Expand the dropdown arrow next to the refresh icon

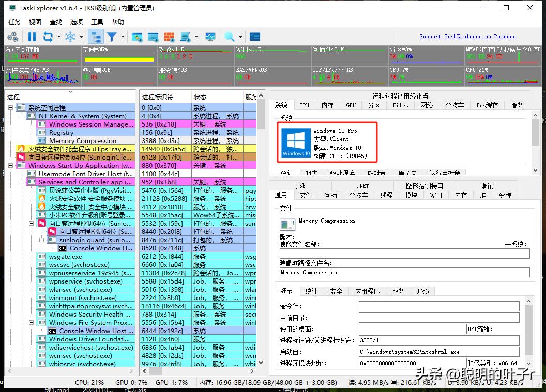pos(59,36)
